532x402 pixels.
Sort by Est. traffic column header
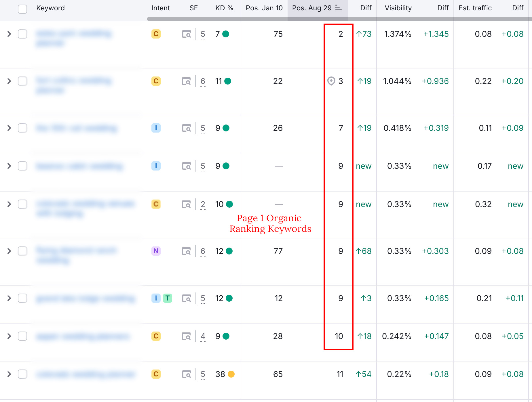(475, 8)
